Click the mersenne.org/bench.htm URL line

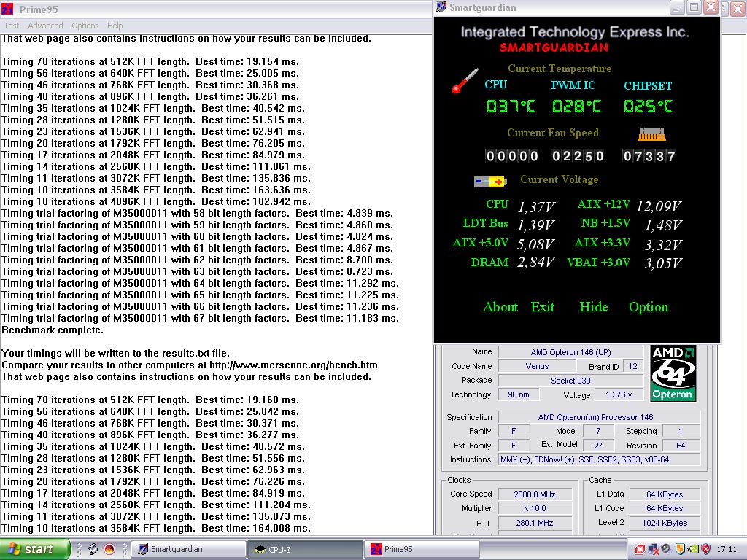tap(190, 365)
